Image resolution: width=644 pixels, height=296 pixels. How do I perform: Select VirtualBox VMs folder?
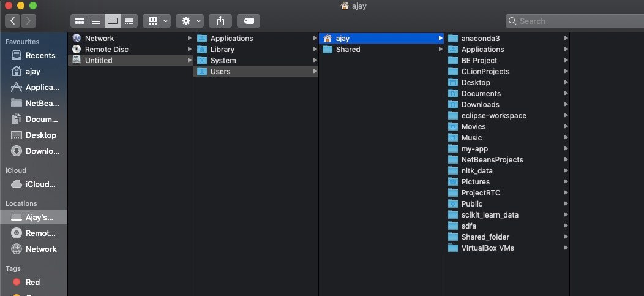coord(507,248)
